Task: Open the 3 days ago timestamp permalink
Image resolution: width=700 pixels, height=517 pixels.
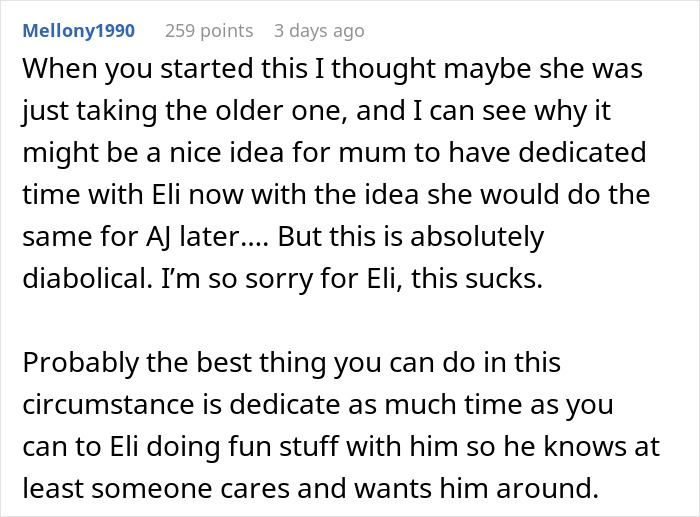Action: pos(319,31)
